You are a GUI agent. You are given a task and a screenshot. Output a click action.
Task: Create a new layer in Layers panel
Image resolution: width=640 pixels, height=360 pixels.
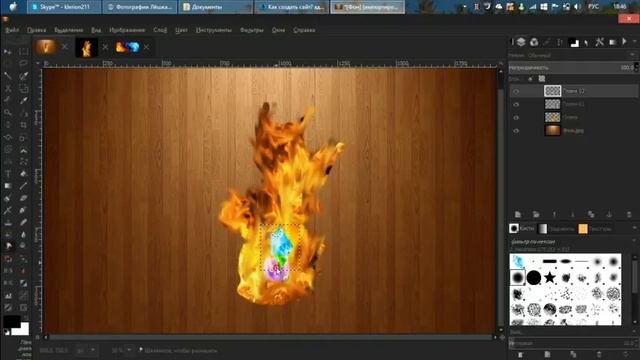pos(518,214)
